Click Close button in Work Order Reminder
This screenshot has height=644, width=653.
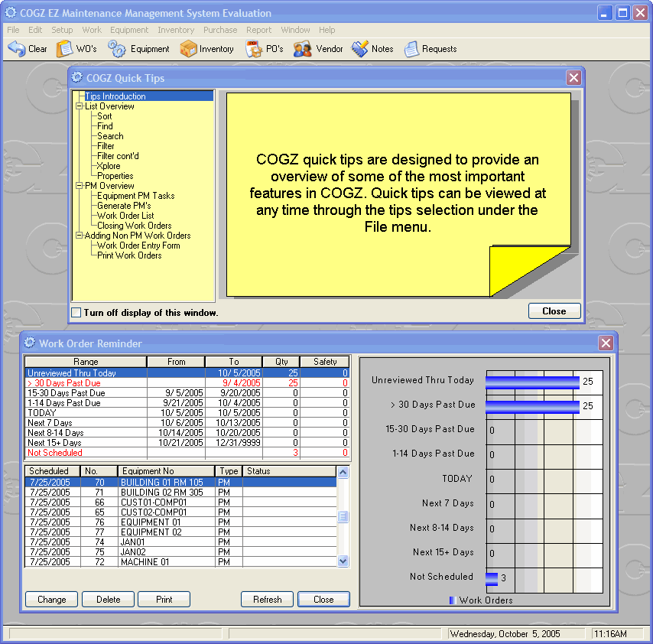(x=323, y=600)
